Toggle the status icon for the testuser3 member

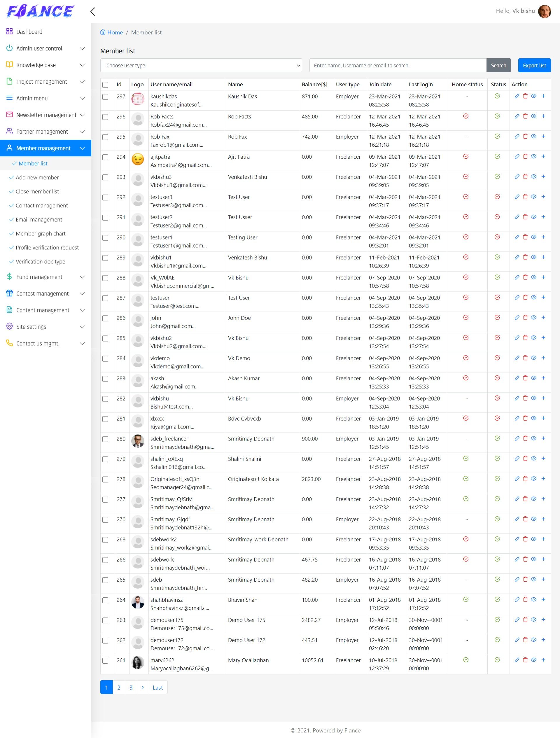(x=497, y=197)
